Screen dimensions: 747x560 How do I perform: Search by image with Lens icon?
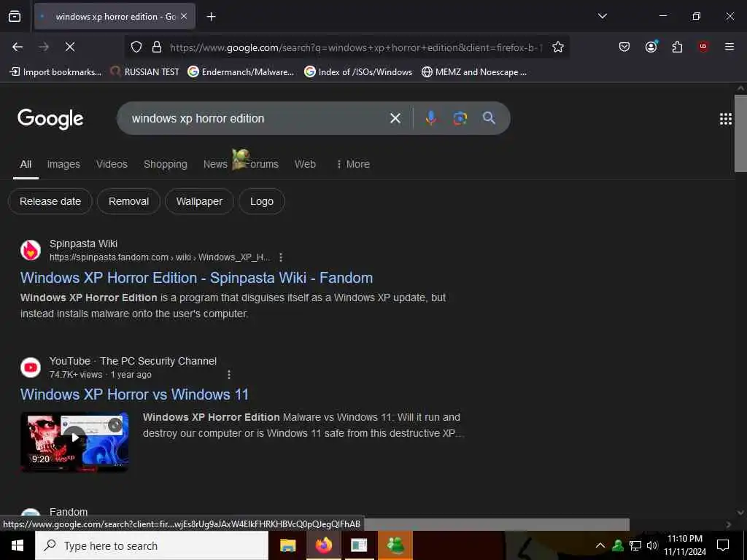(x=460, y=118)
